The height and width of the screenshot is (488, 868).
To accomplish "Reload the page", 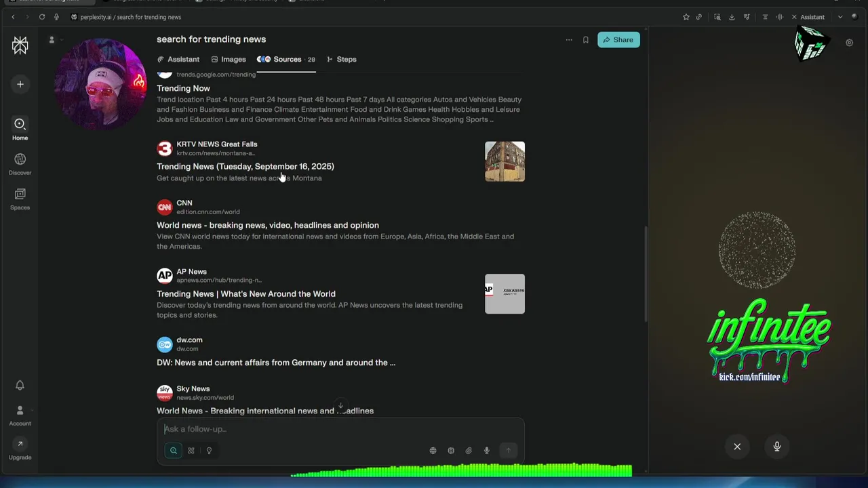I will 42,17.
